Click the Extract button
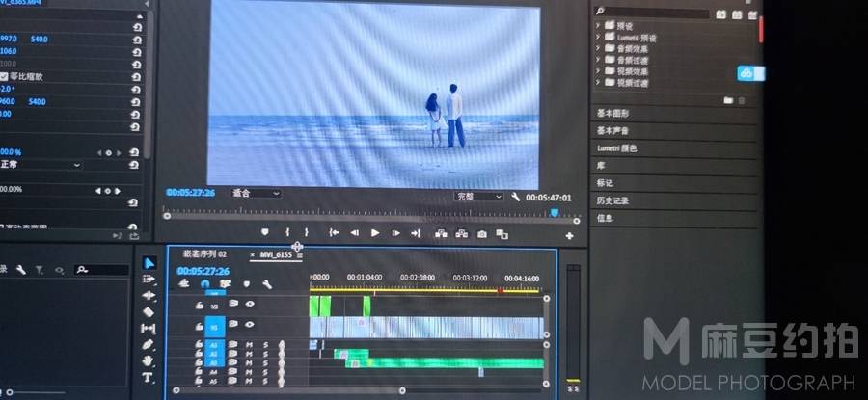This screenshot has width=868, height=400. click(461, 234)
